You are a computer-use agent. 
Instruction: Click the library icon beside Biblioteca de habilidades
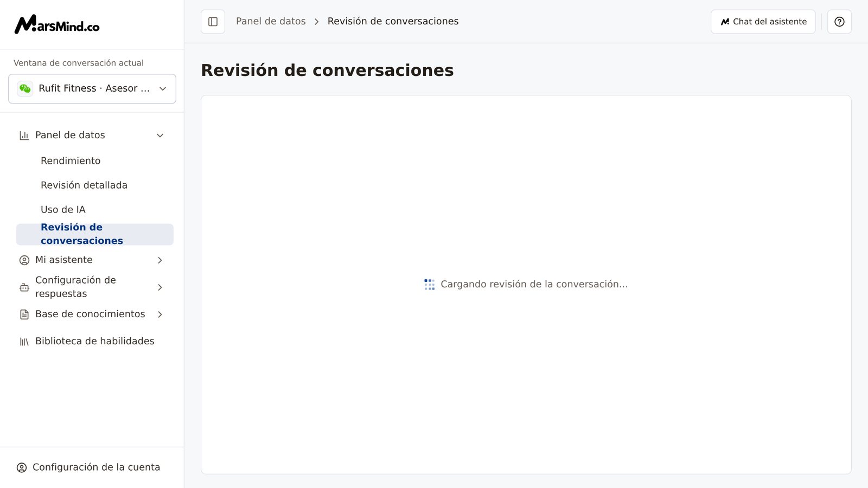click(24, 342)
